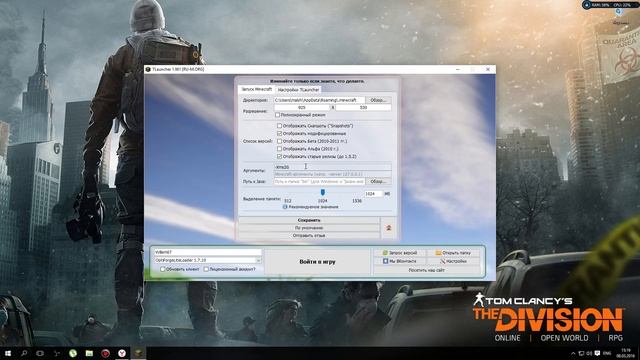Screen dimensions: 640x360
Task: Click the Отправить отзыв button
Action: coord(309,236)
